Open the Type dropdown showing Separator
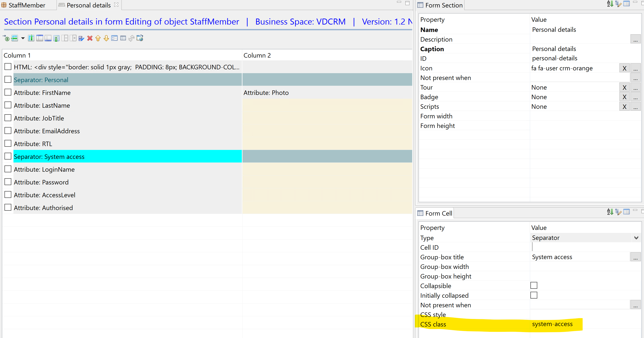 (x=636, y=238)
